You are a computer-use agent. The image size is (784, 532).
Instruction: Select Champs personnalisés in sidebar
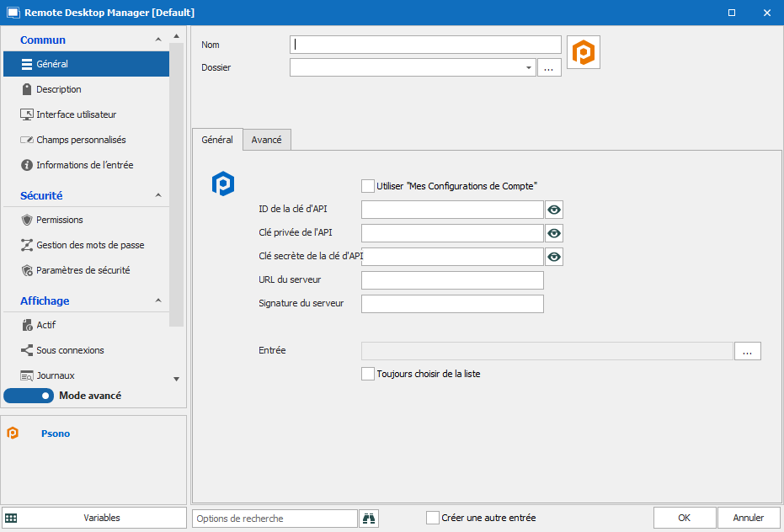pyautogui.click(x=81, y=140)
